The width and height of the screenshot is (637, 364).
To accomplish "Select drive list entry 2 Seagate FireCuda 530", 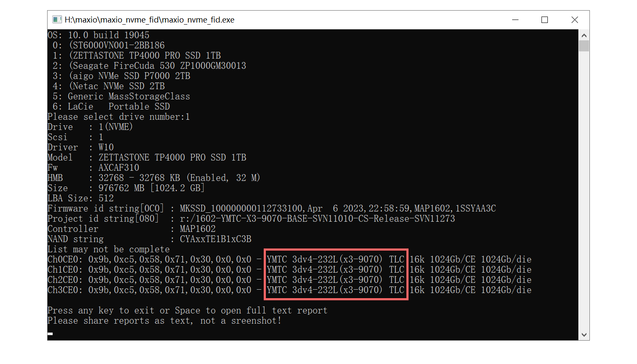I will coord(149,66).
